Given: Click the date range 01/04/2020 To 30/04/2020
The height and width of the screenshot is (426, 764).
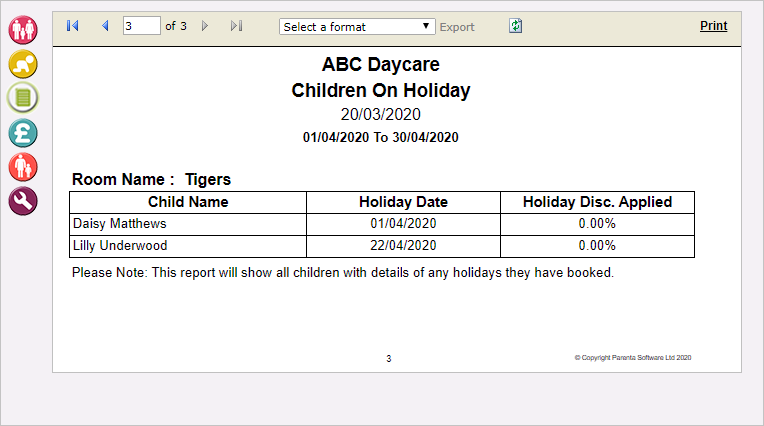Looking at the screenshot, I should (381, 137).
